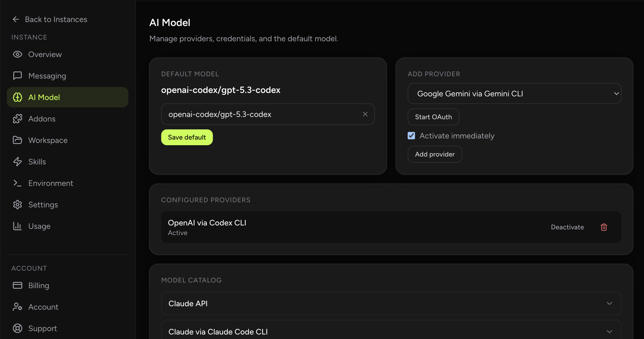Click the Overview eye icon

[17, 54]
